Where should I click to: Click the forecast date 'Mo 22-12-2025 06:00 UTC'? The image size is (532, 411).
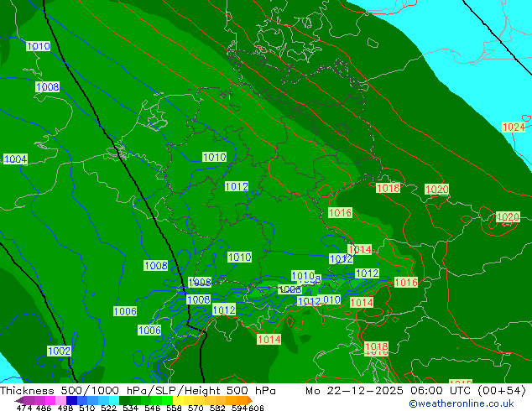(388, 391)
